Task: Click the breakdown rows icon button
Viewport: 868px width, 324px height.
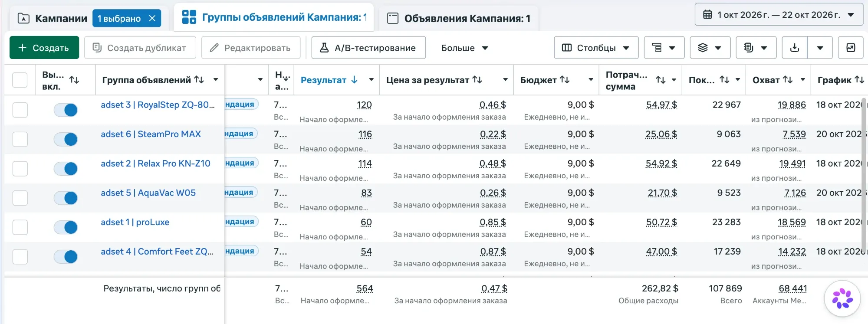Action: pos(664,48)
